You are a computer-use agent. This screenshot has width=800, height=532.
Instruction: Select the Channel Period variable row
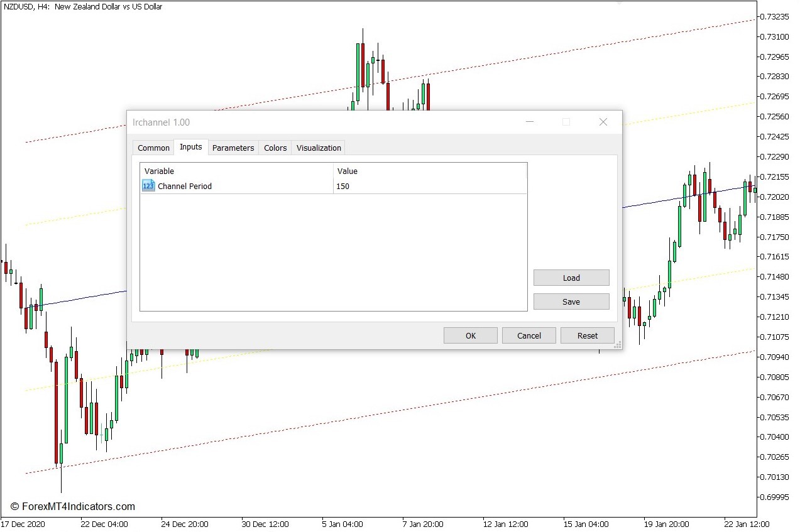(333, 186)
